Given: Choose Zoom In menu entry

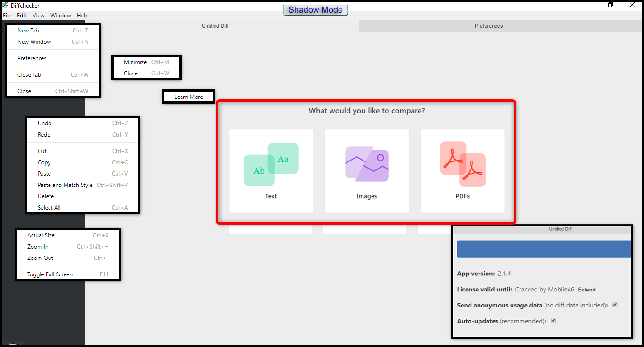Looking at the screenshot, I should [x=68, y=247].
